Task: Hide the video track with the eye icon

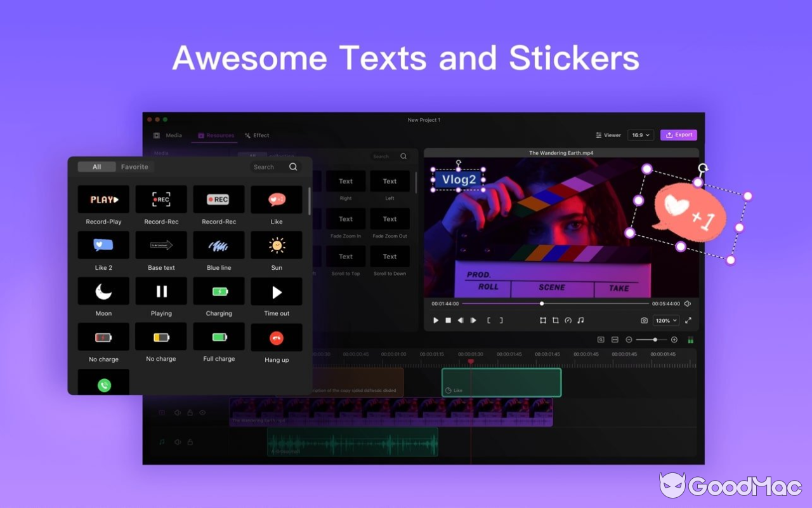Action: [x=202, y=413]
